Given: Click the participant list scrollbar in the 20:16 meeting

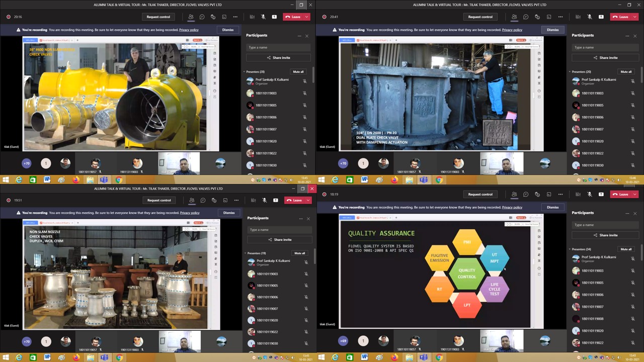Looking at the screenshot, I should pyautogui.click(x=313, y=75).
